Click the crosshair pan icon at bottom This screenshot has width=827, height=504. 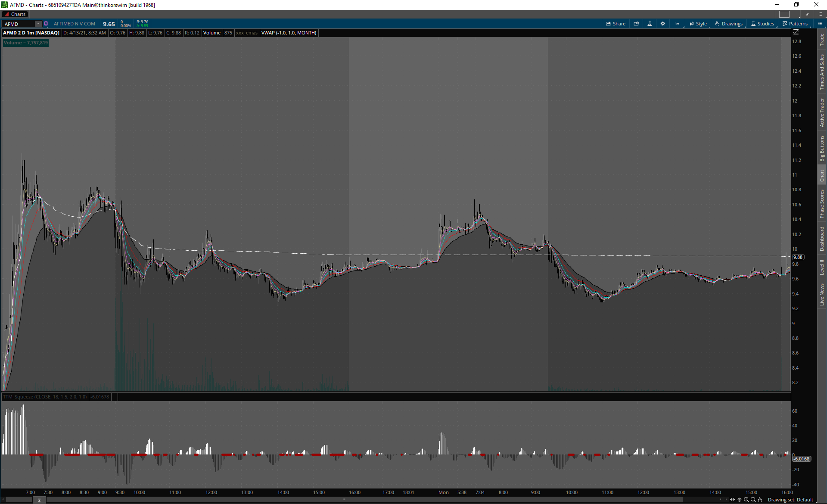click(x=740, y=500)
